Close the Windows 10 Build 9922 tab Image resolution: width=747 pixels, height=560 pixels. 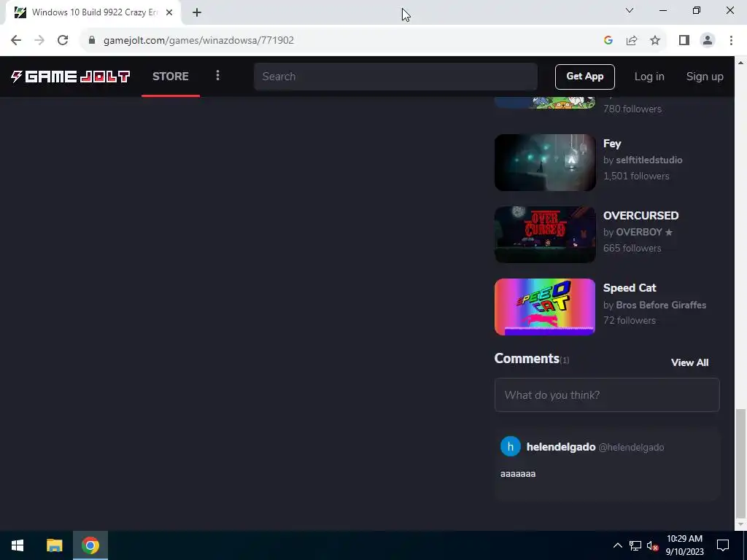point(169,12)
